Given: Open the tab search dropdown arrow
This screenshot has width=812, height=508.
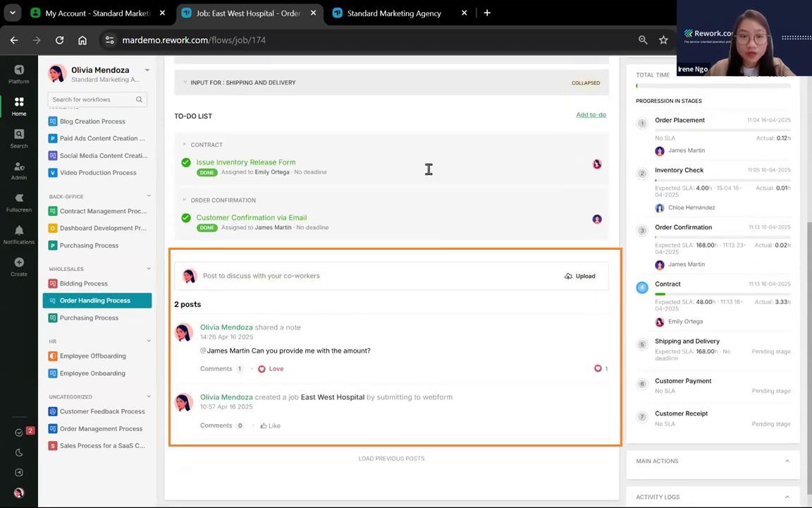Looking at the screenshot, I should (x=13, y=13).
